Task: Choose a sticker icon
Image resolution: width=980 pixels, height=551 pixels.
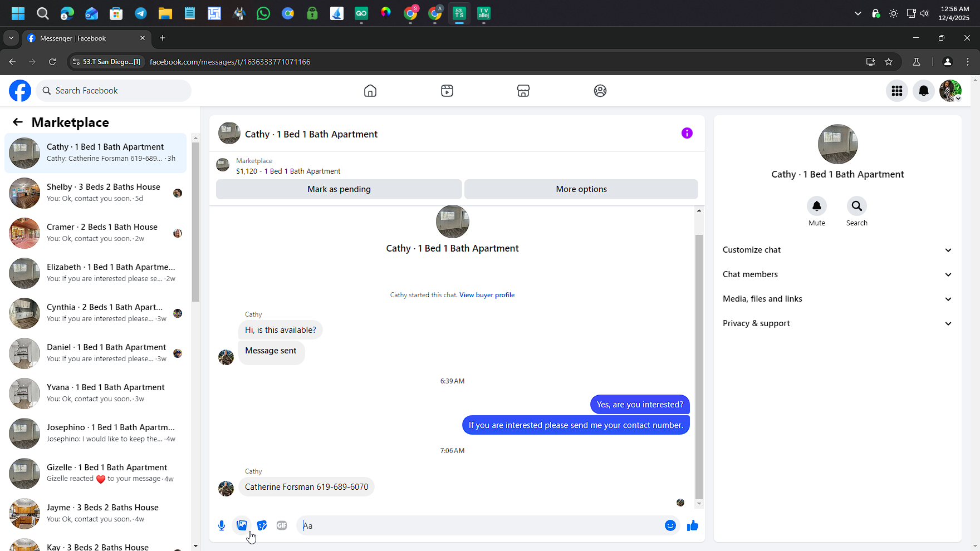Action: pyautogui.click(x=262, y=525)
